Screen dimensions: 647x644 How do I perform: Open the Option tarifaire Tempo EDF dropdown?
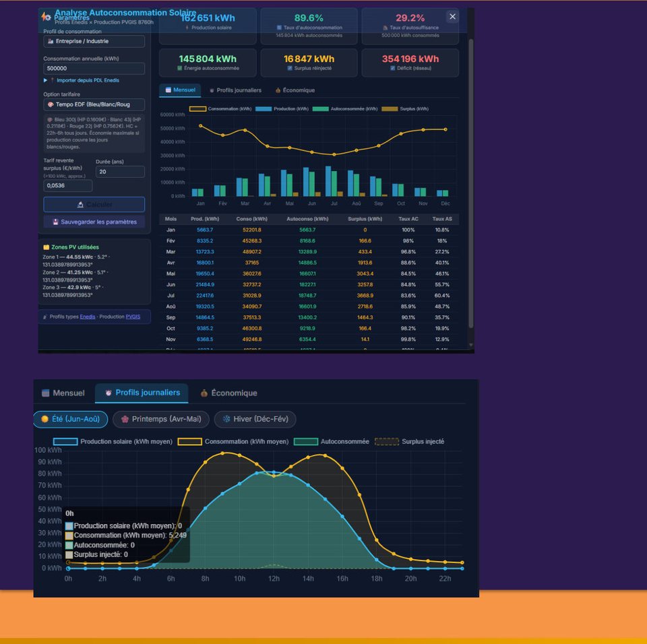94,105
